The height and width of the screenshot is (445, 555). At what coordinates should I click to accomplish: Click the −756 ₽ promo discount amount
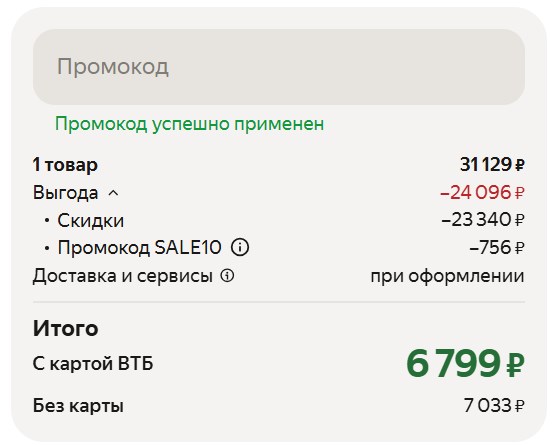pos(497,247)
